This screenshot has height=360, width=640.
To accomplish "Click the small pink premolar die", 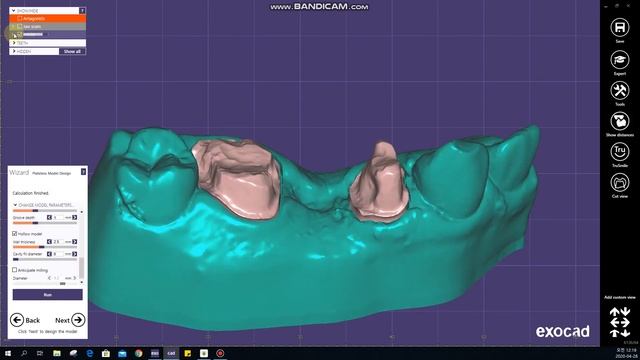I will [379, 184].
